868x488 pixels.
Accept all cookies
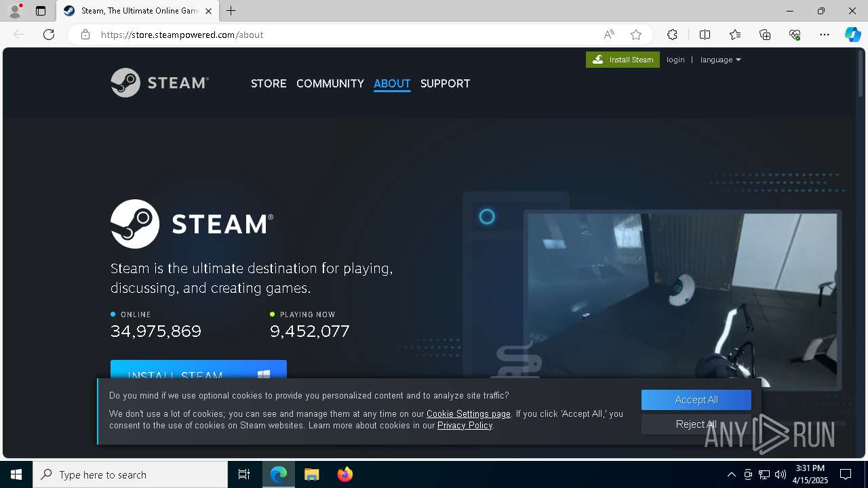[x=696, y=400]
